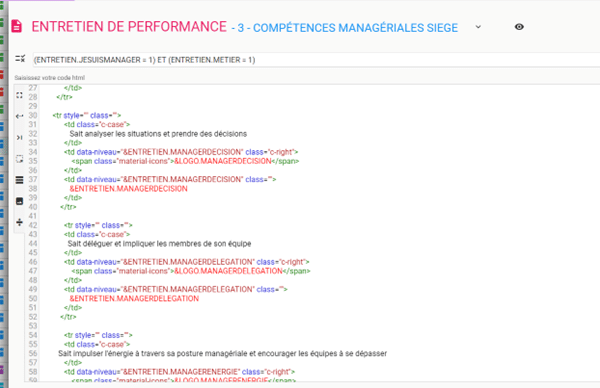Viewport: 600px width, 388px height.
Task: Click the 'Saisissez votre code html' label
Action: click(x=50, y=78)
